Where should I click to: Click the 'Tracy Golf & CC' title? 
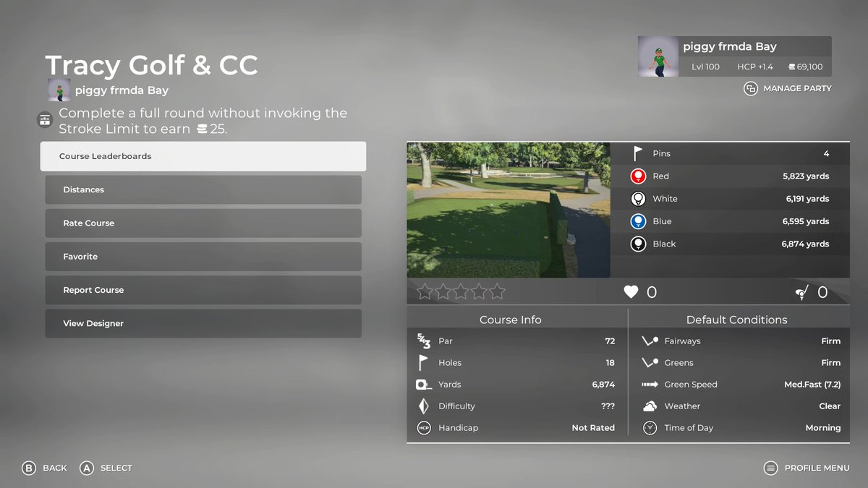coord(151,65)
